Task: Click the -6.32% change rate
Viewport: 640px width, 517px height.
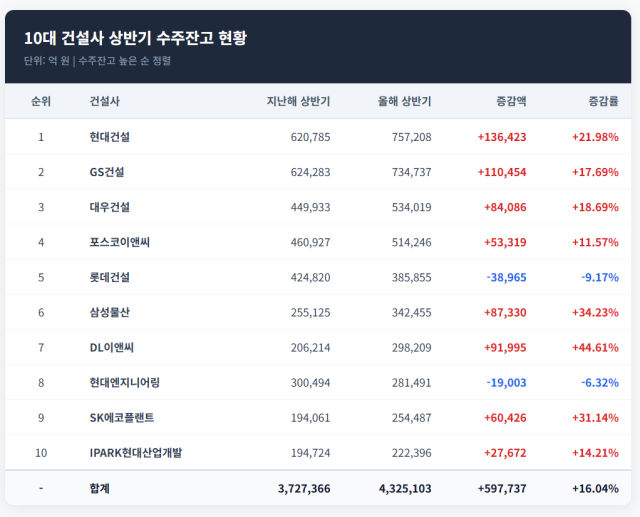Action: (x=600, y=382)
